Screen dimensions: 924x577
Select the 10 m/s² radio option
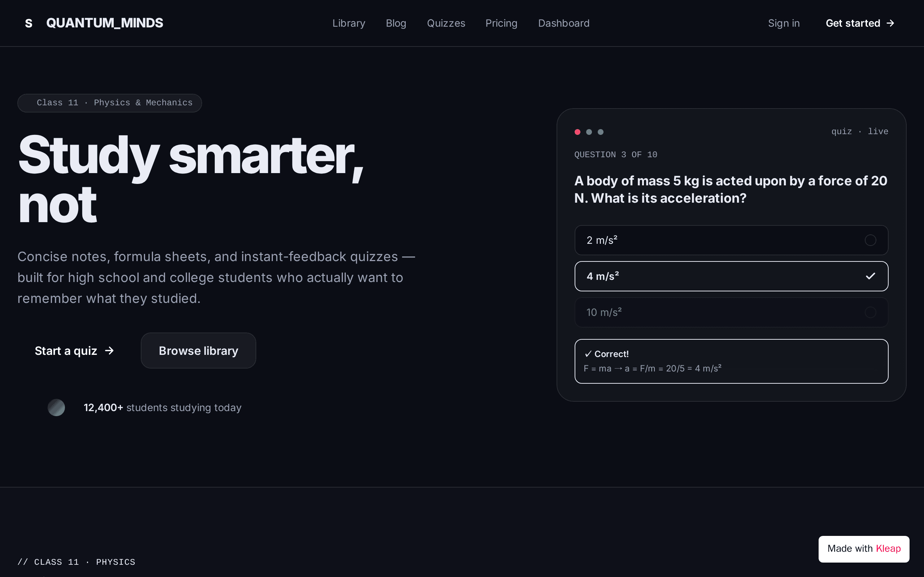pyautogui.click(x=731, y=312)
